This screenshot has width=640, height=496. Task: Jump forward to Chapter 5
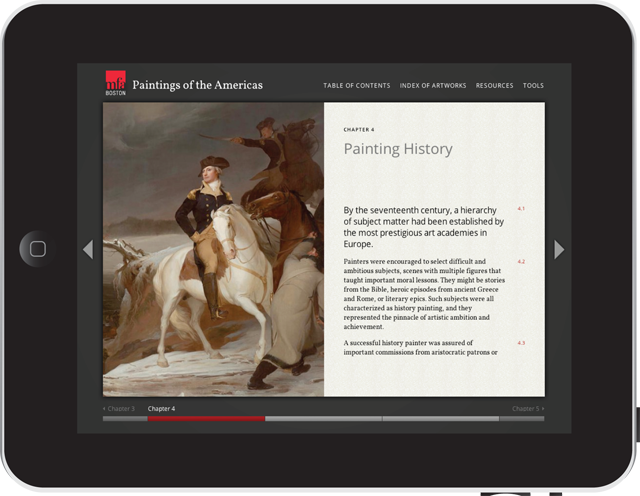528,409
